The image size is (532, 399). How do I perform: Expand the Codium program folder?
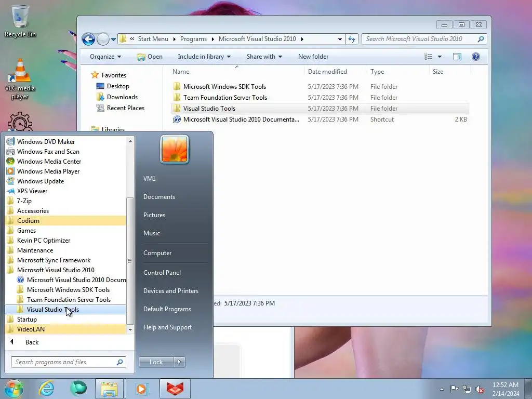pyautogui.click(x=65, y=220)
